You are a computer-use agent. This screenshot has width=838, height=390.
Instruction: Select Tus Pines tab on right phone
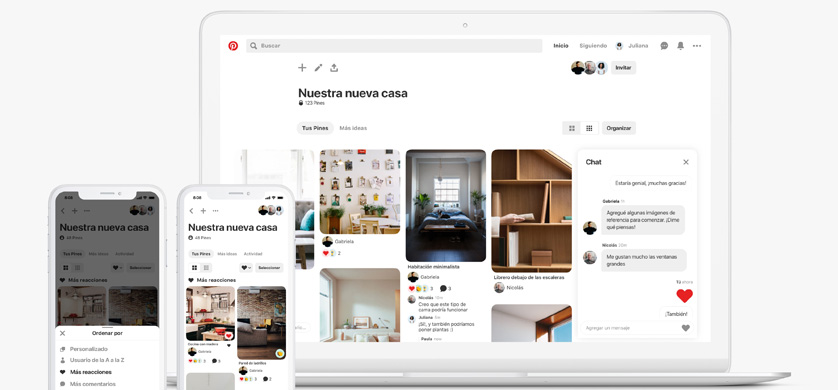pos(201,254)
